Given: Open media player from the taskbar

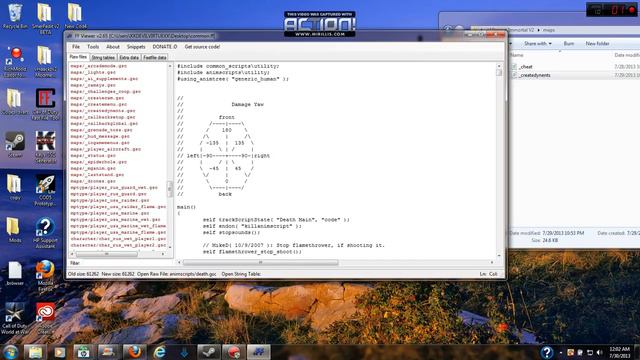Looking at the screenshot, I should click(x=60, y=352).
